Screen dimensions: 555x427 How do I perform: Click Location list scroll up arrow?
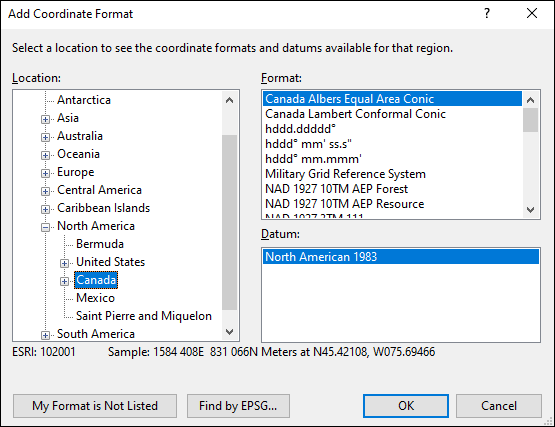click(x=229, y=100)
